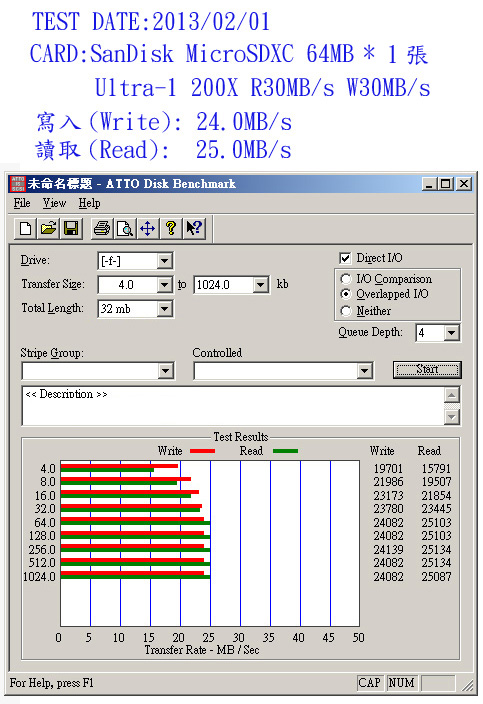Screen dimensions: 483x704
Task: Save results using the floppy disk icon
Action: (71, 229)
